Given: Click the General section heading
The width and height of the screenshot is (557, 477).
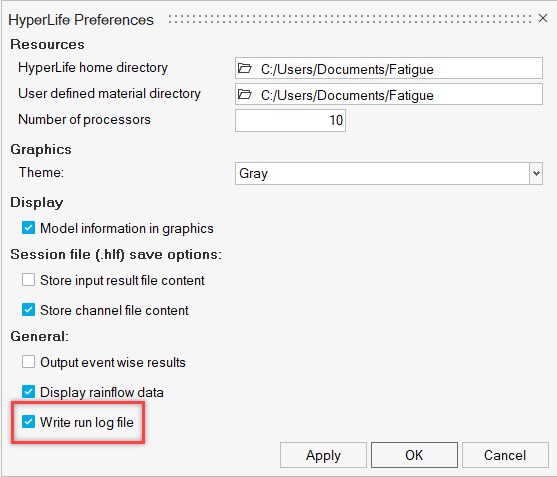Looking at the screenshot, I should tap(39, 336).
